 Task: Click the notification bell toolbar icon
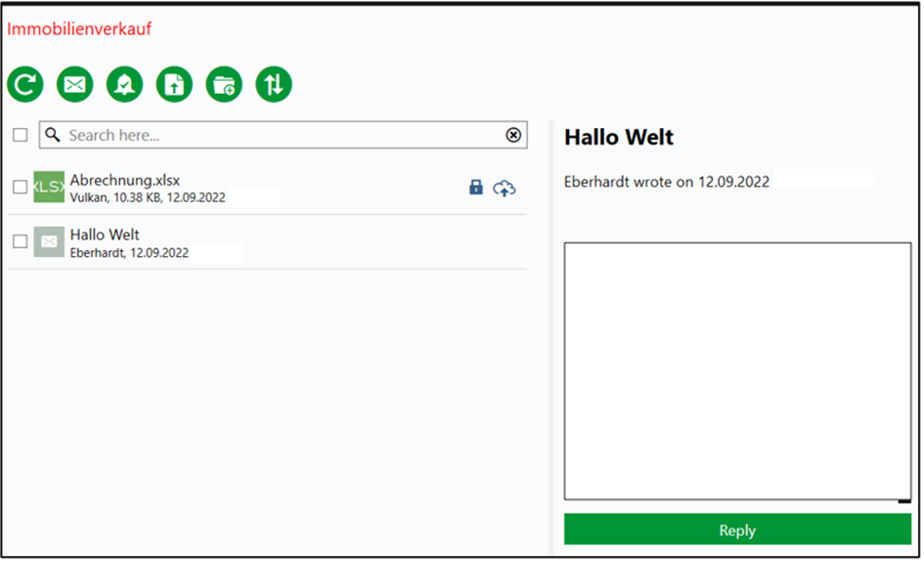point(124,84)
